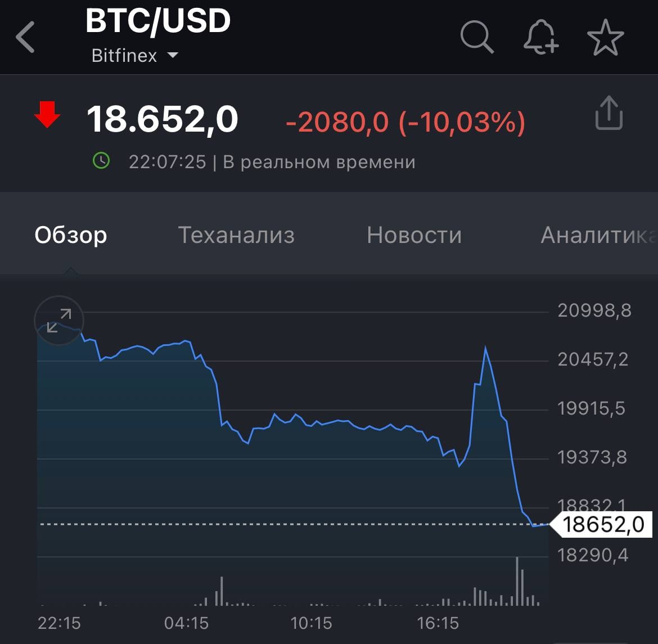658x644 pixels.
Task: Click the 04:15 time axis label
Action: coord(186,623)
